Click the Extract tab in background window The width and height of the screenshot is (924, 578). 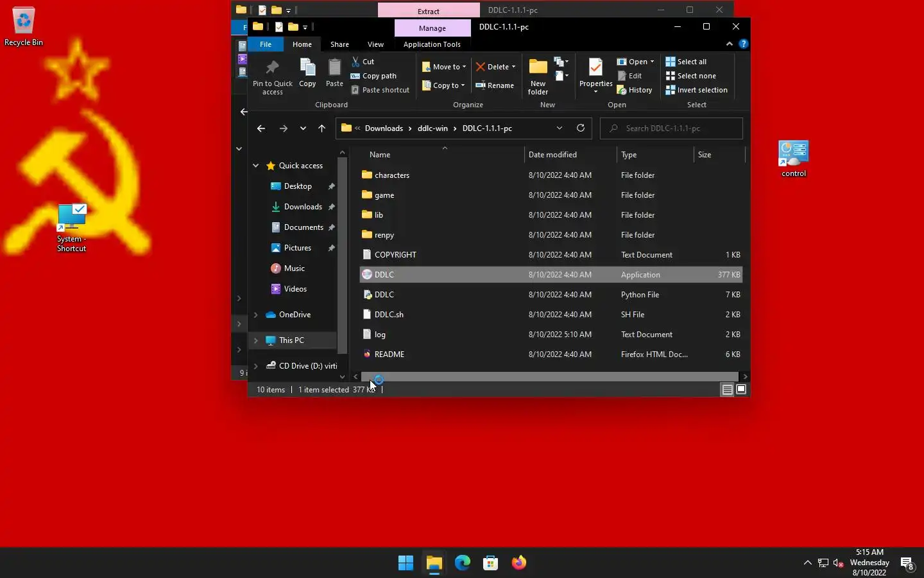pos(428,11)
